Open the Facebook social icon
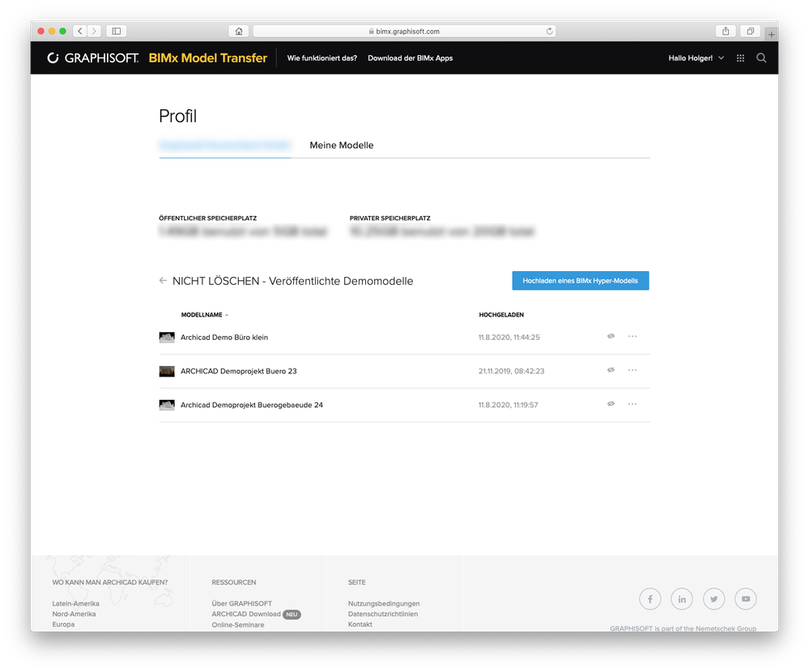This screenshot has height=672, width=809. [650, 599]
